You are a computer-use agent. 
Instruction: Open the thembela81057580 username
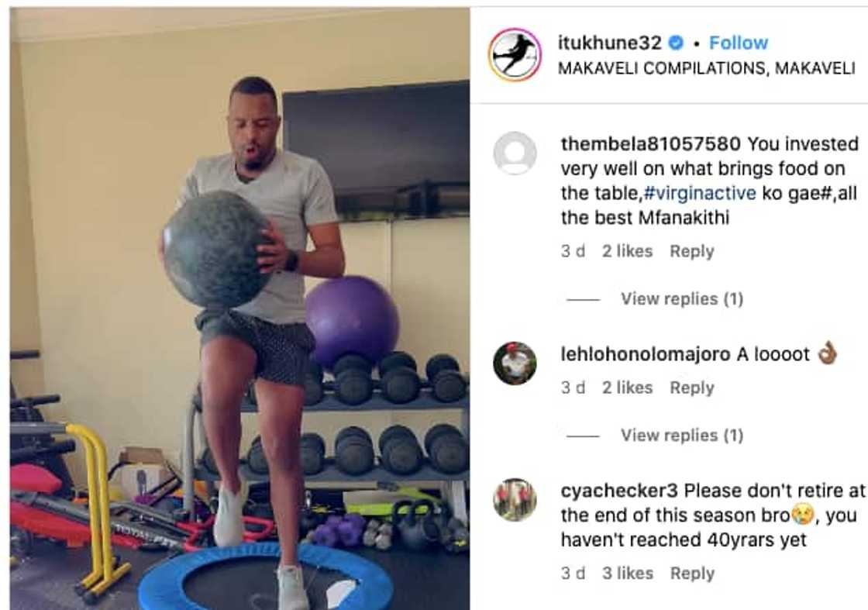(x=650, y=144)
